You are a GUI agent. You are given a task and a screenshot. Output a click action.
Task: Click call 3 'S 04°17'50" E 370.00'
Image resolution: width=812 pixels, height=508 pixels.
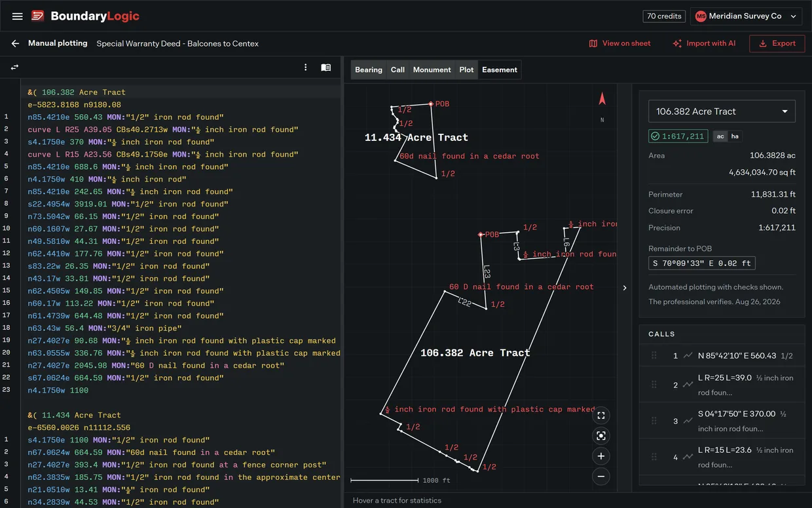click(x=737, y=414)
